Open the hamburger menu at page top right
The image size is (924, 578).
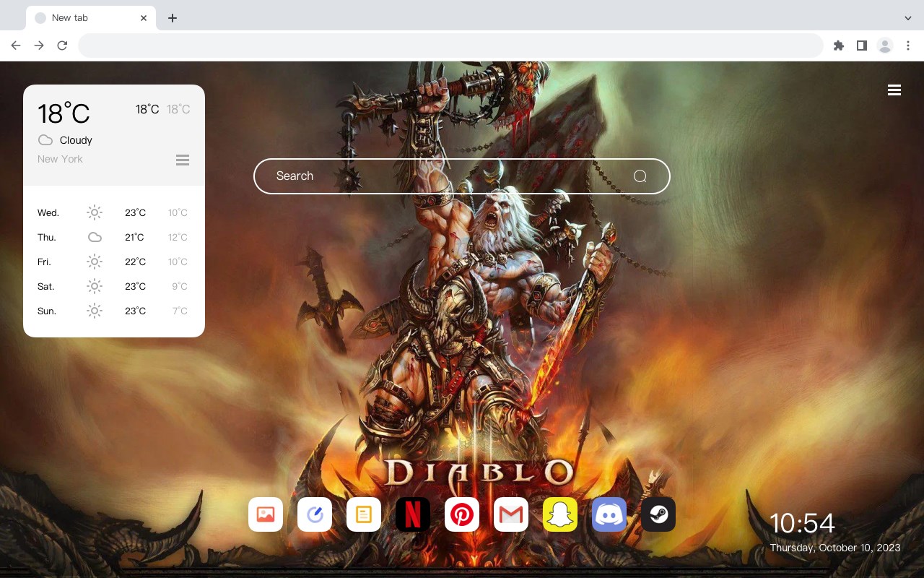tap(894, 90)
